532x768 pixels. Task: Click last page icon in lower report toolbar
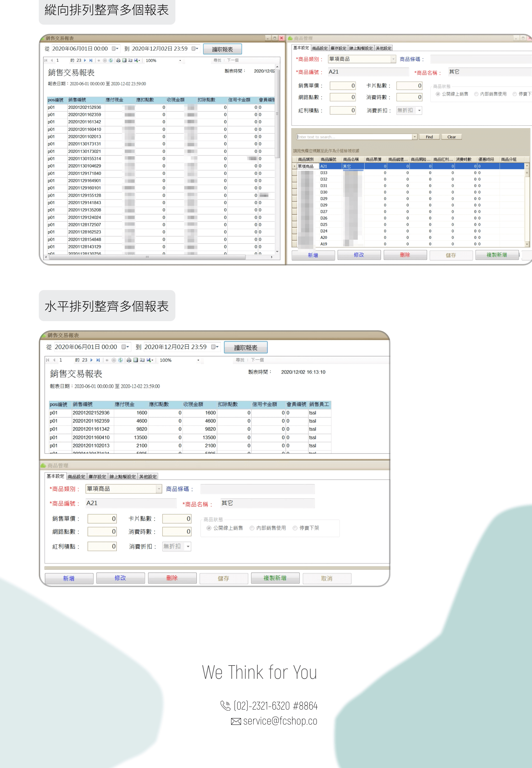[x=98, y=360]
